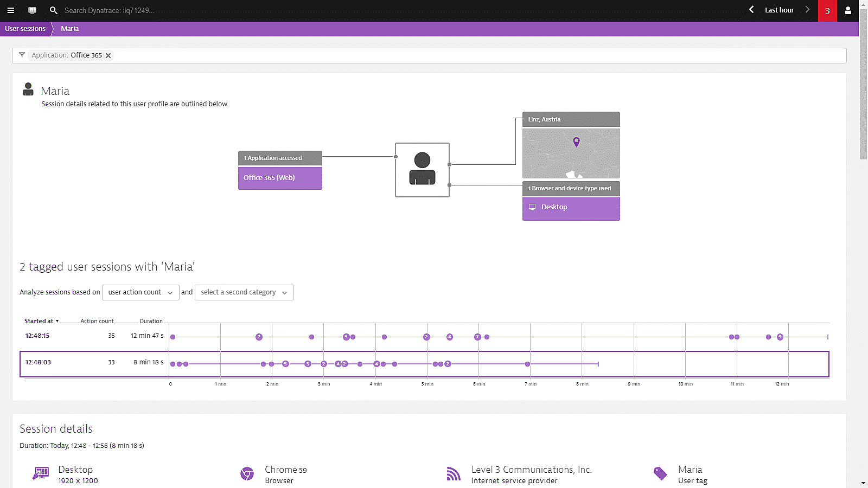This screenshot has height=488, width=868.
Task: Open the Last hour timeframe selector
Action: pyautogui.click(x=779, y=10)
